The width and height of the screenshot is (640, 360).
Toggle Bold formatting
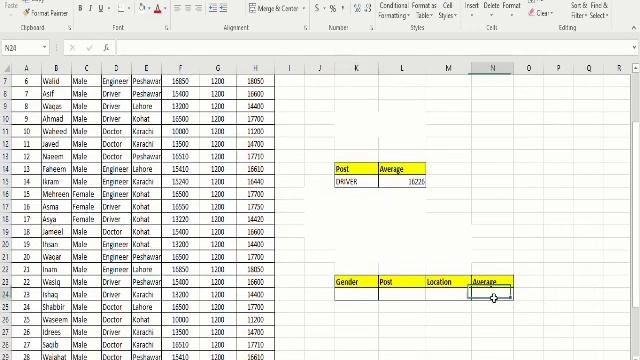tap(80, 8)
